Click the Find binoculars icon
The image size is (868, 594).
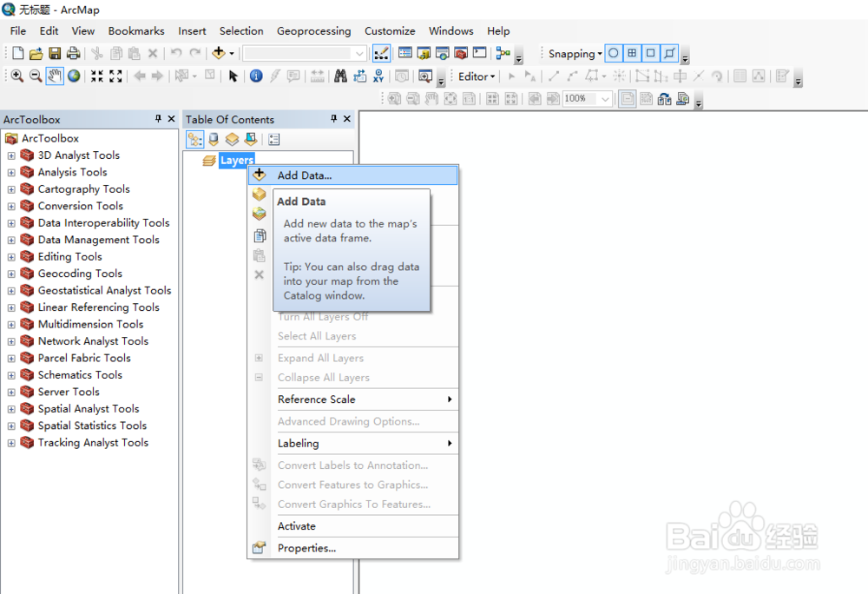pos(340,76)
